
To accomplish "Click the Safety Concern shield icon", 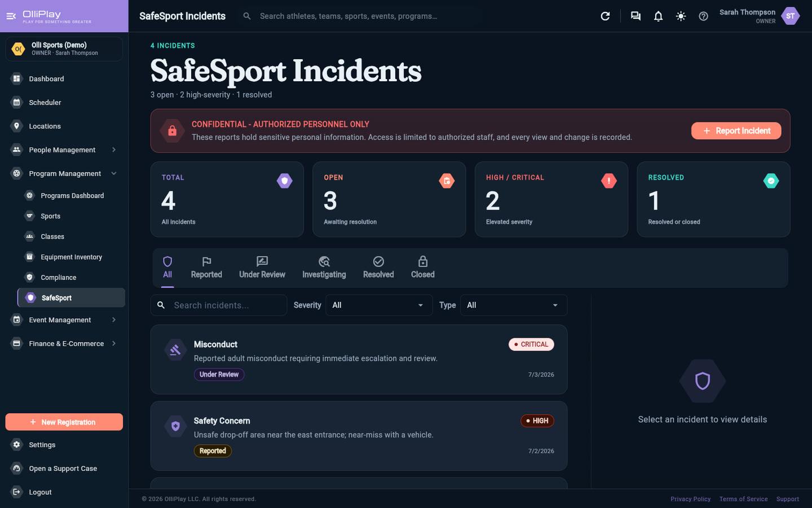I will click(175, 426).
